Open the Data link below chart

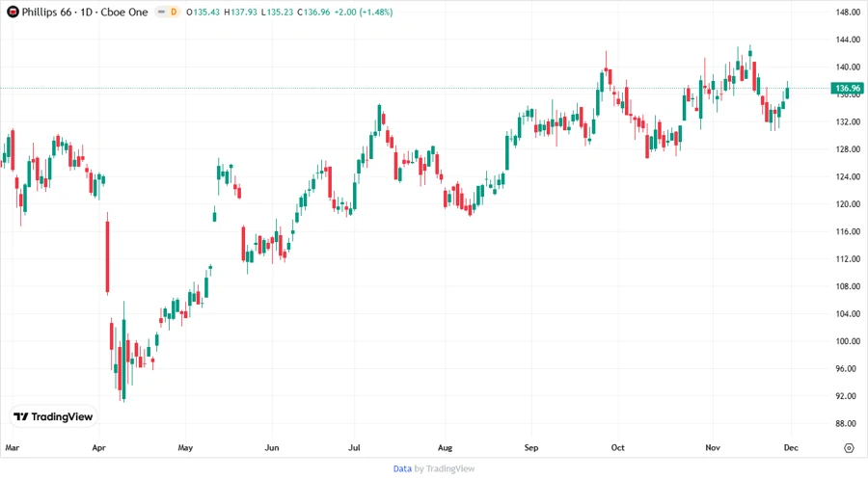click(402, 468)
